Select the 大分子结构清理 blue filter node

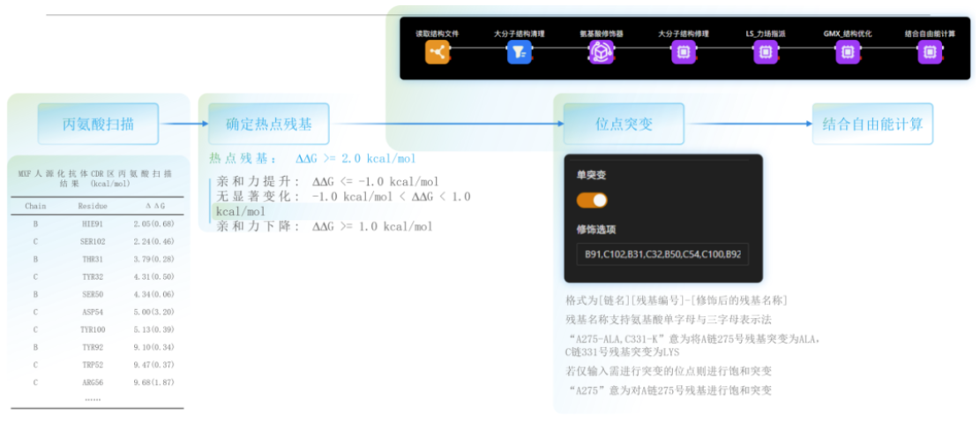click(519, 53)
